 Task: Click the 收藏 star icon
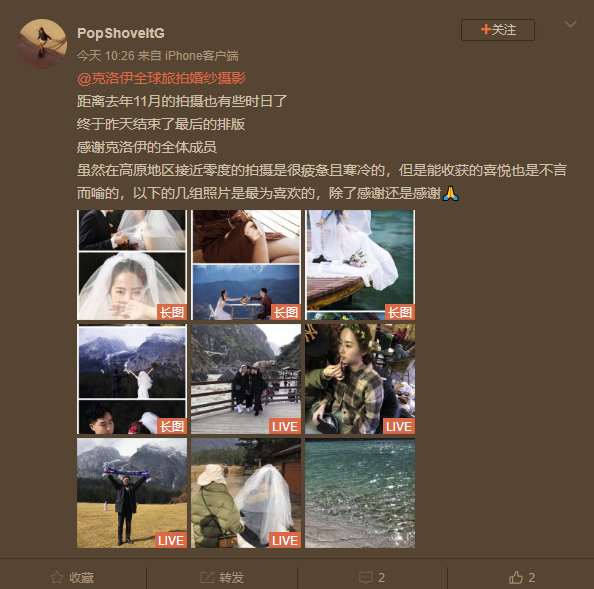tap(57, 577)
